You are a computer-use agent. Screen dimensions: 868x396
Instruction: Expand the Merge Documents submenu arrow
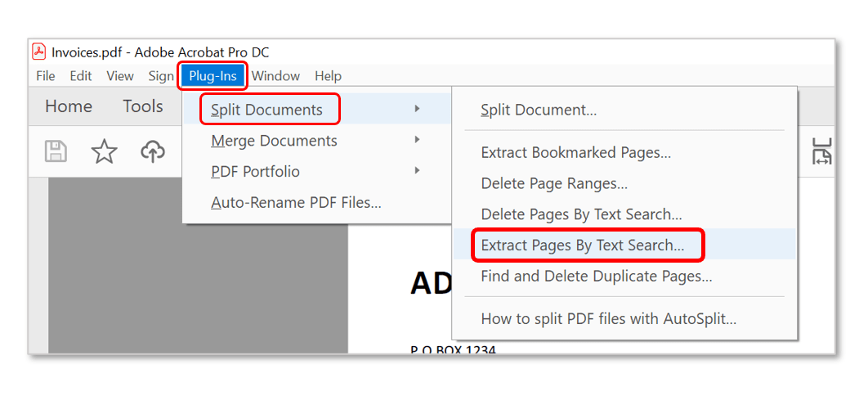pyautogui.click(x=418, y=140)
